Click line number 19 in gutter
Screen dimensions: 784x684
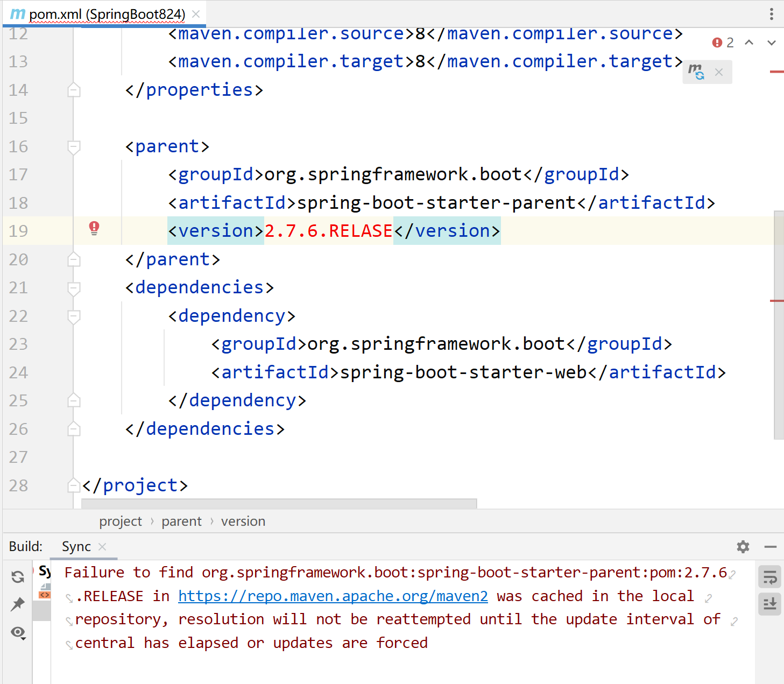[x=18, y=231]
